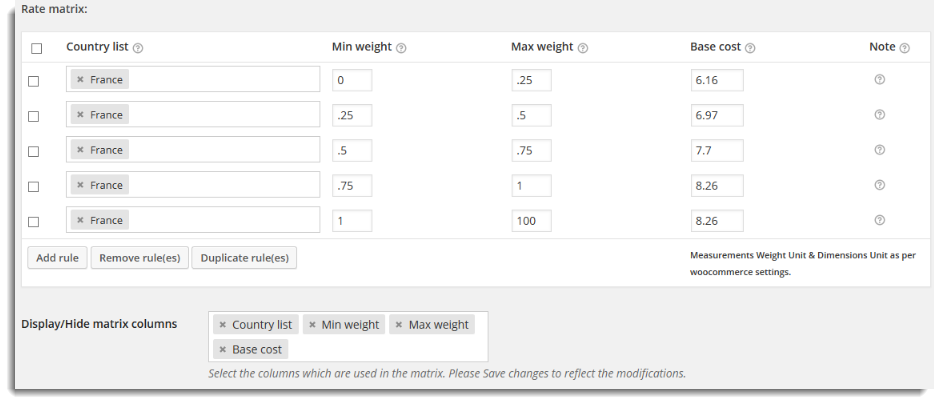934x404 pixels.
Task: Click help icon beside Max weight header
Action: coord(583,48)
